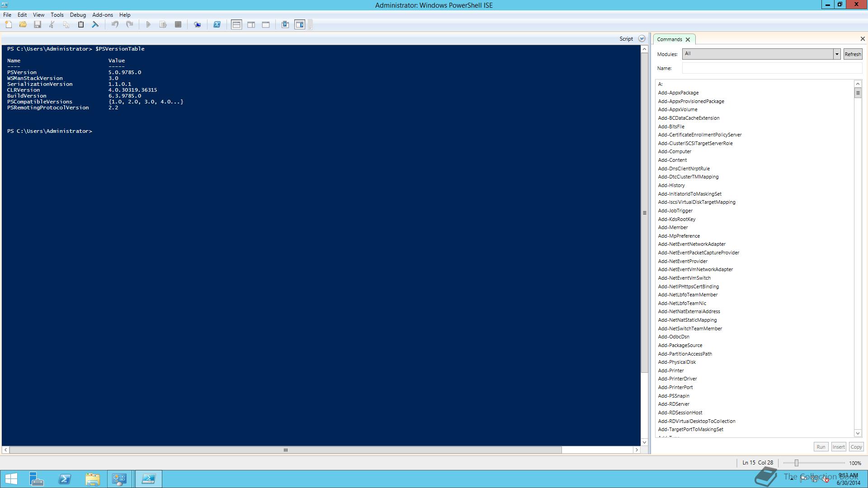The height and width of the screenshot is (488, 868).
Task: Select Add-PhysicalDisk in command list
Action: coord(677,362)
